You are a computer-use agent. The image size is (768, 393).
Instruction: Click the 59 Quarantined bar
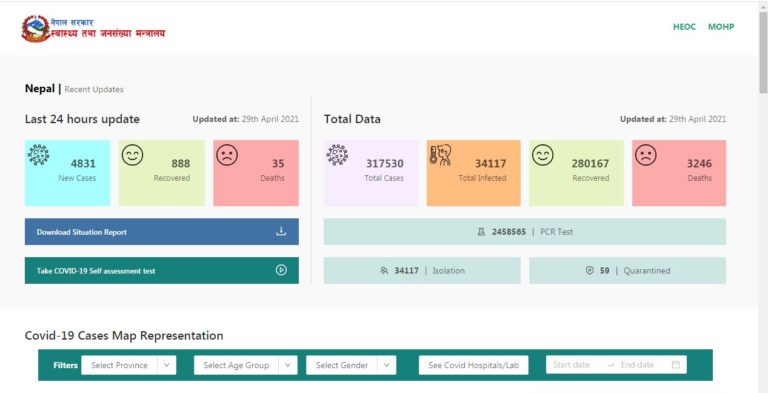(627, 270)
